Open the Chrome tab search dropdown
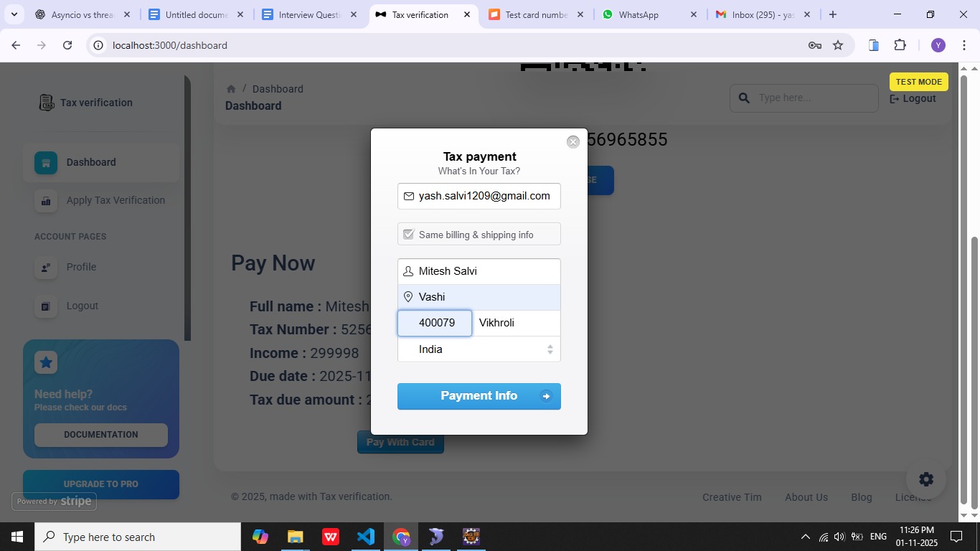 pos(14,14)
